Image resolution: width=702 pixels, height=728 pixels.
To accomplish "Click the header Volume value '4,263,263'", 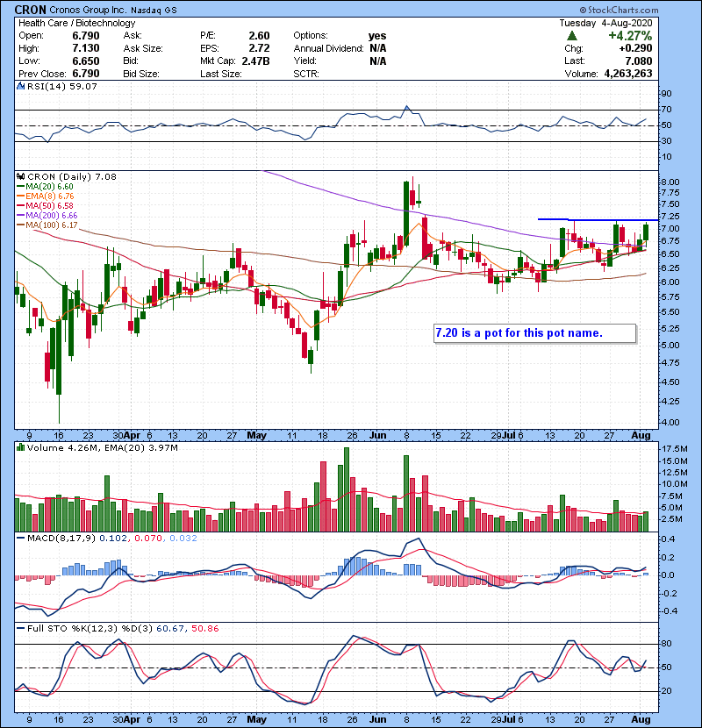I will (628, 74).
